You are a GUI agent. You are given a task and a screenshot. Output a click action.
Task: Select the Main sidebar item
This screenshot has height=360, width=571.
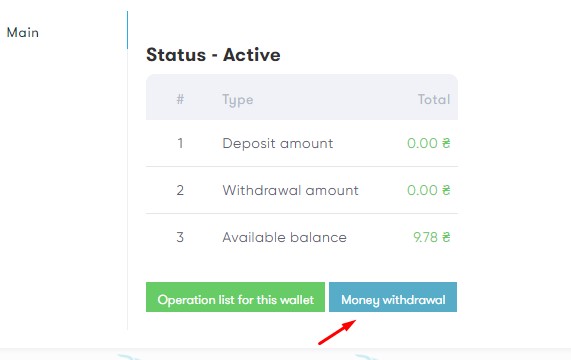[23, 33]
